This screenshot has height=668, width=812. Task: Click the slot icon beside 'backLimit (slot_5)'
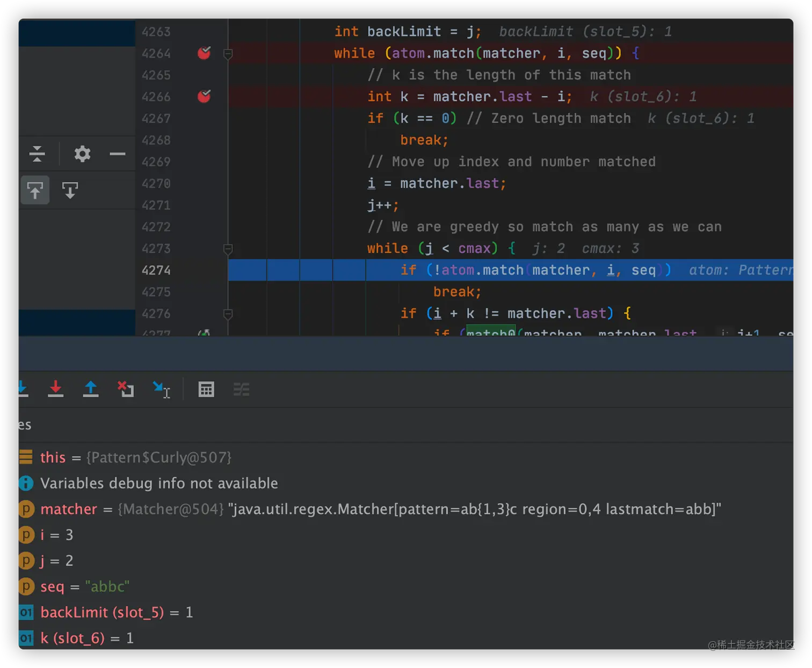(x=26, y=612)
